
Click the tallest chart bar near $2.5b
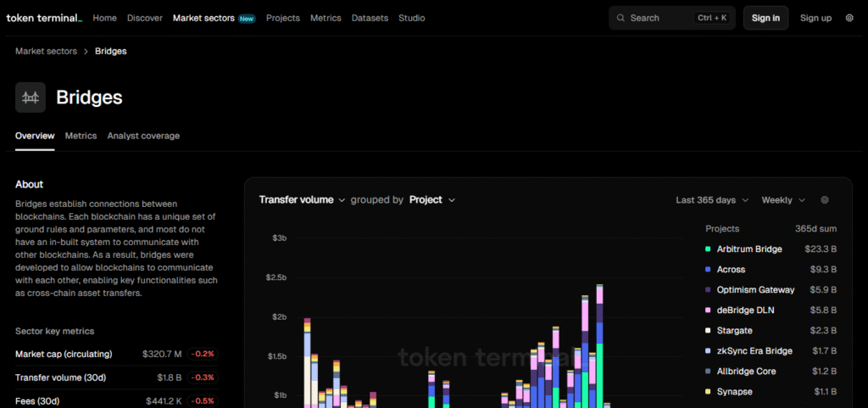click(599, 346)
